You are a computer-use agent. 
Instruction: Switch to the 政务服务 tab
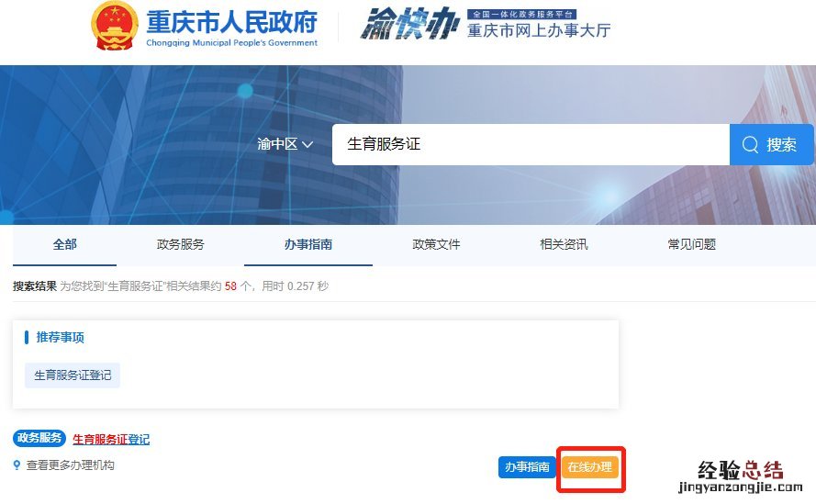tap(180, 245)
